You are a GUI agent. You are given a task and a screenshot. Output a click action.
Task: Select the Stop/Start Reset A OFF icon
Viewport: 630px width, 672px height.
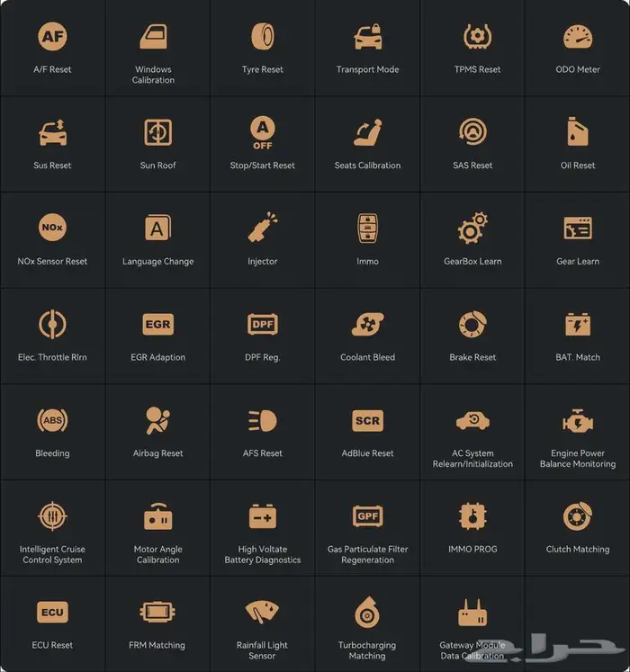[x=263, y=132]
